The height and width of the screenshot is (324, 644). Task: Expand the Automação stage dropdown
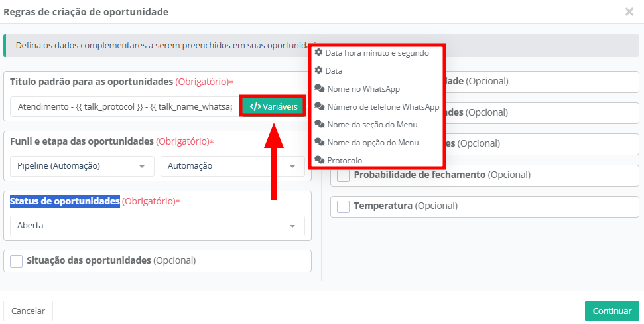pos(231,166)
